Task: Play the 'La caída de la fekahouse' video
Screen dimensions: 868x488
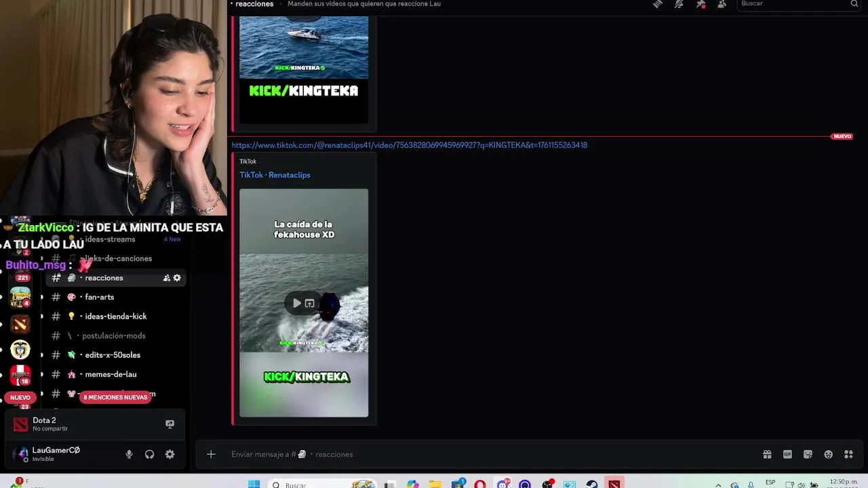Action: pos(297,303)
